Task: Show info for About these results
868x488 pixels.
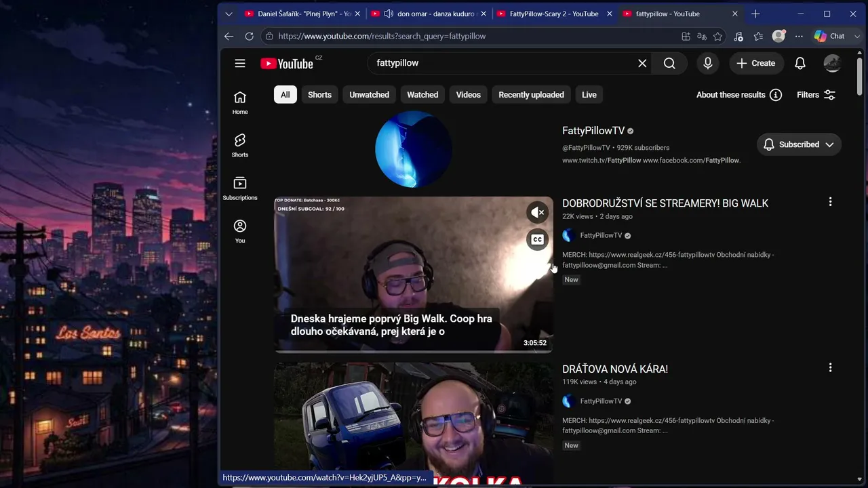Action: click(776, 95)
